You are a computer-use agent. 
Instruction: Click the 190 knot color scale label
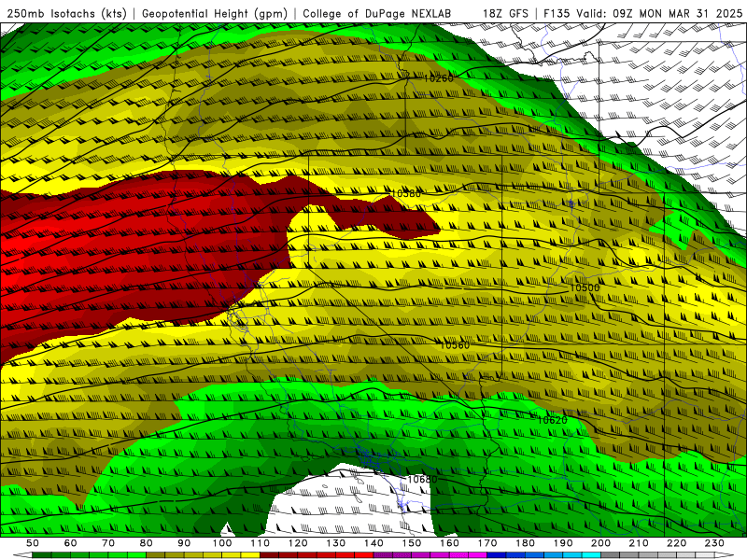(563, 543)
